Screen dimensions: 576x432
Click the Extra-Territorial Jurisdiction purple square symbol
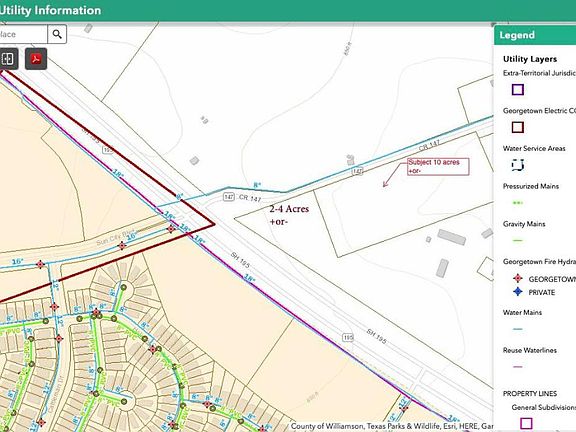click(518, 90)
